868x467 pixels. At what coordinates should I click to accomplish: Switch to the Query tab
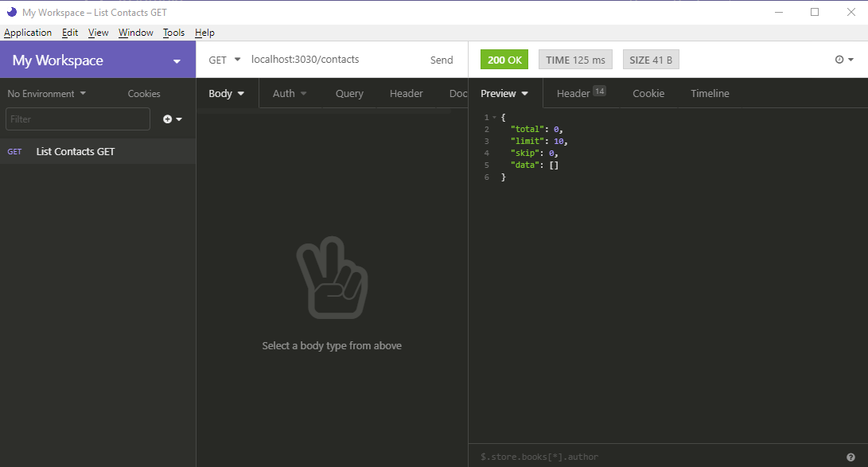click(x=348, y=93)
